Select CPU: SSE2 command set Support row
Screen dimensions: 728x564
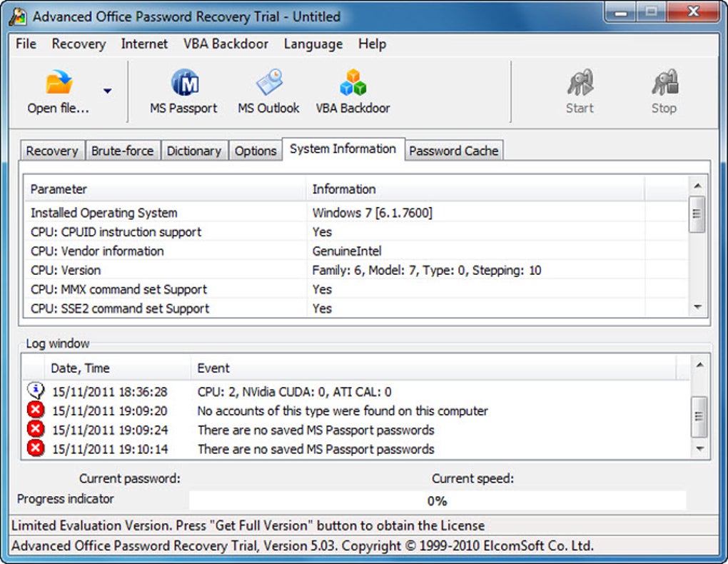click(355, 308)
